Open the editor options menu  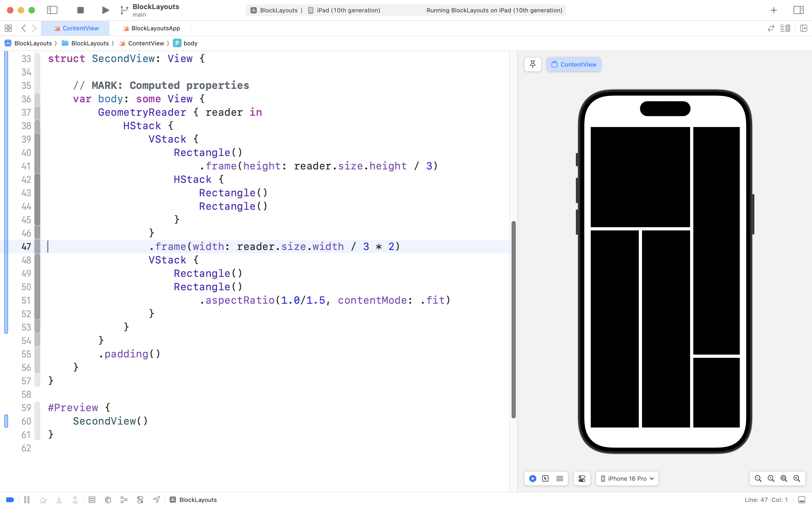785,28
